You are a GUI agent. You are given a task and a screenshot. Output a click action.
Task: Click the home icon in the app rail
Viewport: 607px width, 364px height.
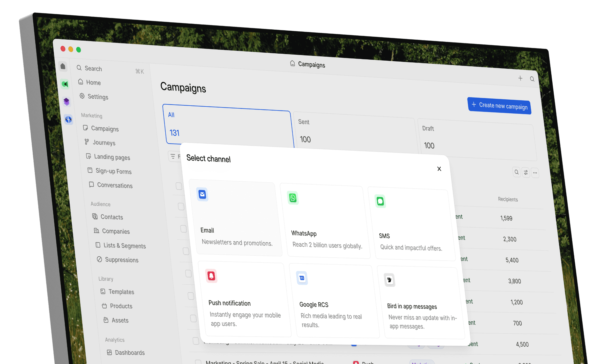(63, 66)
